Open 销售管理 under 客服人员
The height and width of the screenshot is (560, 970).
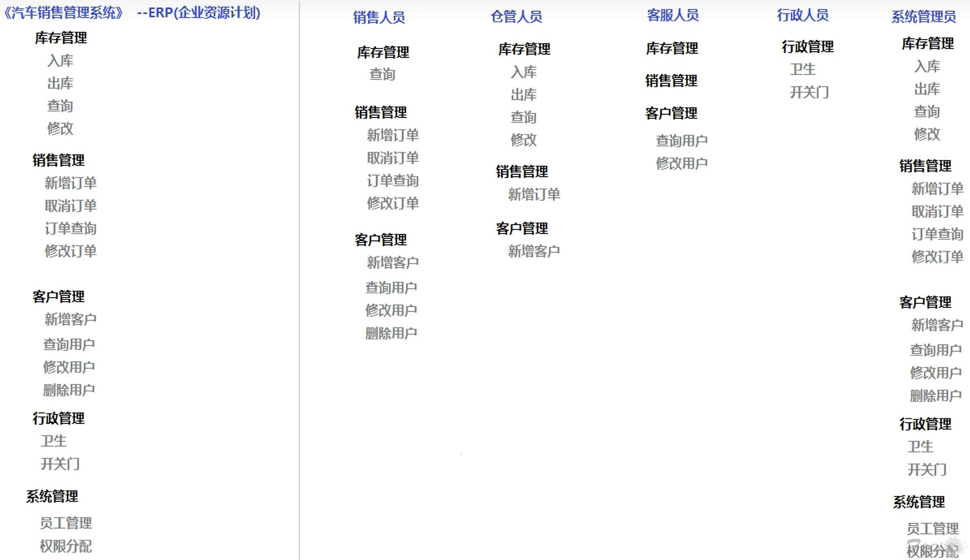pyautogui.click(x=671, y=81)
